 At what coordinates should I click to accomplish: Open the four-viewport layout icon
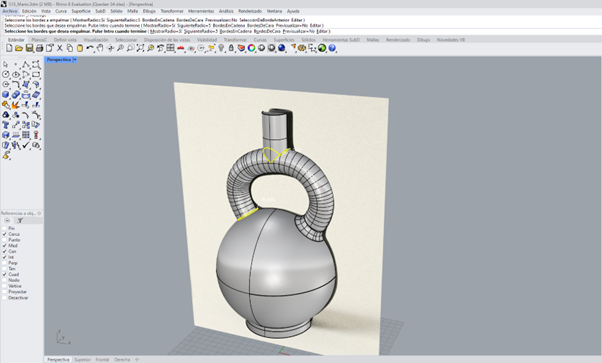pyautogui.click(x=170, y=48)
